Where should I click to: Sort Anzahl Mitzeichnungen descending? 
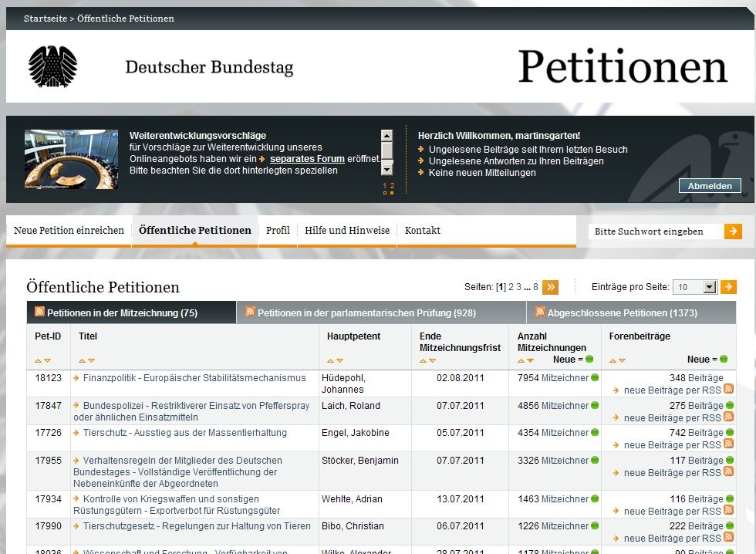pyautogui.click(x=531, y=360)
